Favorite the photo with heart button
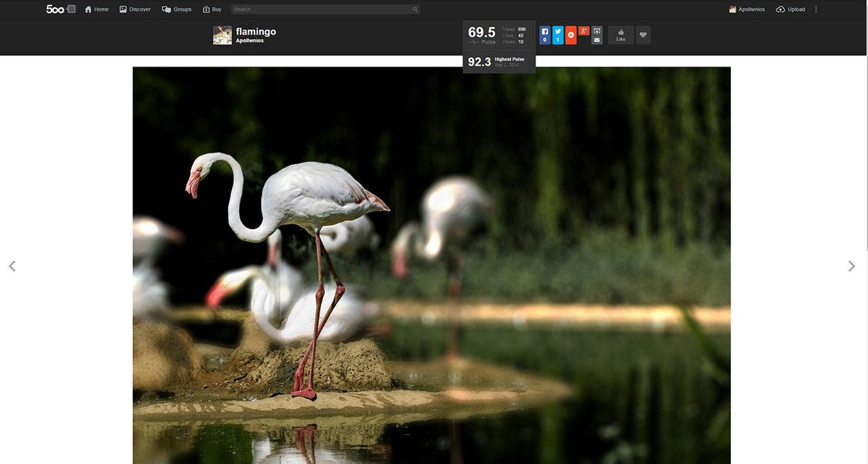This screenshot has width=868, height=464. (x=643, y=35)
